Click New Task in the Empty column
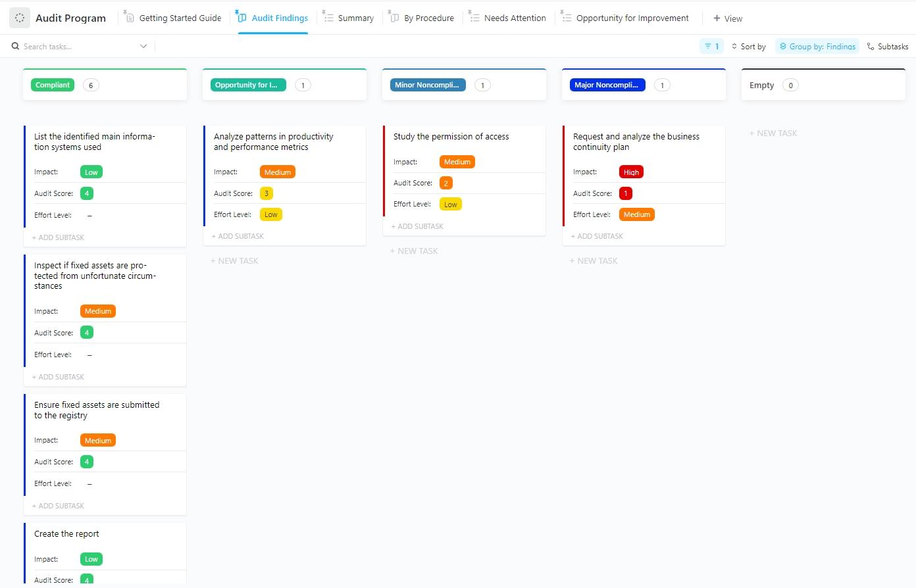This screenshot has width=916, height=588. click(773, 133)
